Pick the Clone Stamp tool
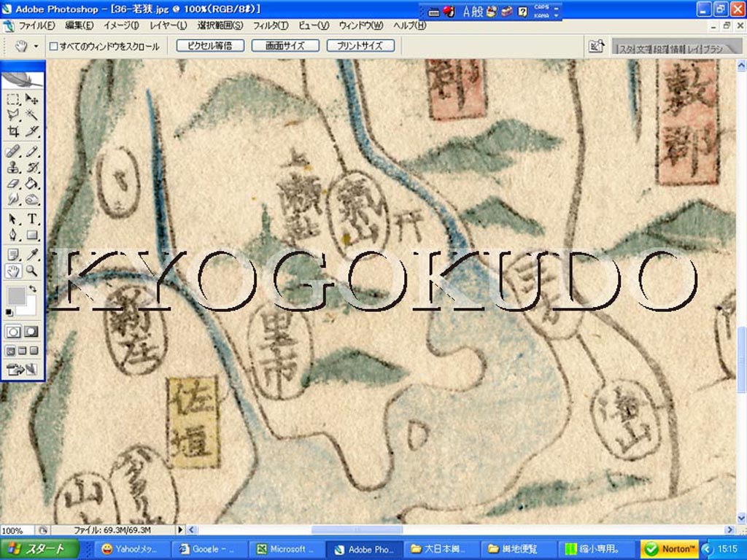Image resolution: width=747 pixels, height=560 pixels. coord(13,167)
